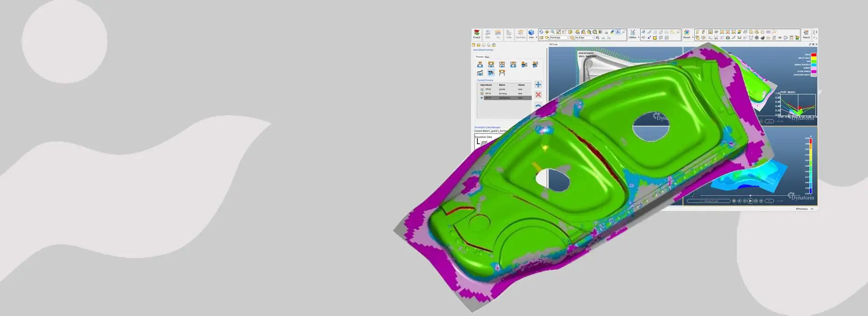Screen dimensions: 868x316
Task: Click the BSE module button
Action: (488, 34)
